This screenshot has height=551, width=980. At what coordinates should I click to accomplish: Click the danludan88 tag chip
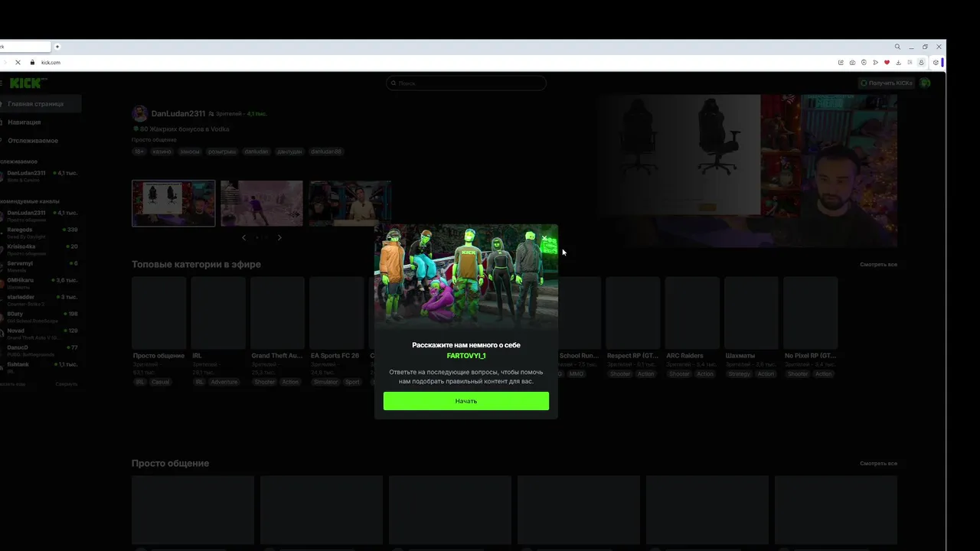tap(326, 152)
